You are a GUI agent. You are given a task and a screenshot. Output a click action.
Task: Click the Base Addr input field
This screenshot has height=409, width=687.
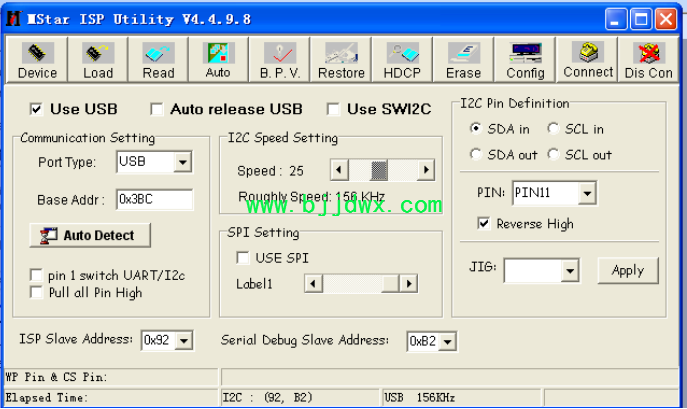click(x=154, y=199)
